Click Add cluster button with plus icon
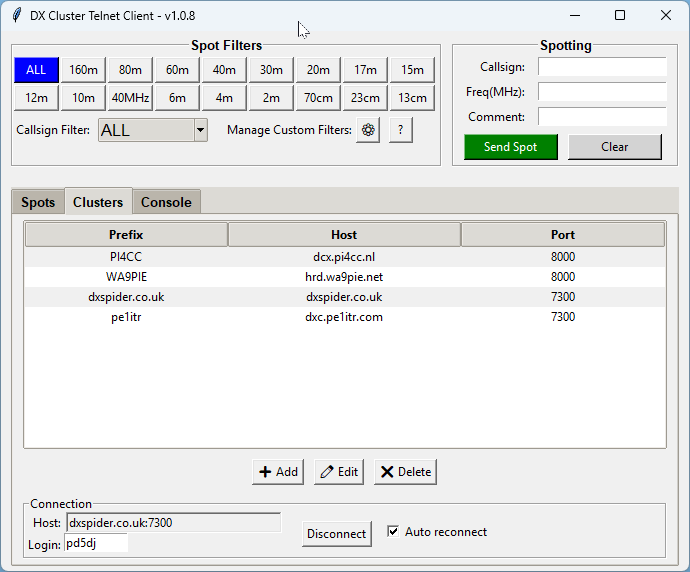This screenshot has height=572, width=690. [x=279, y=472]
